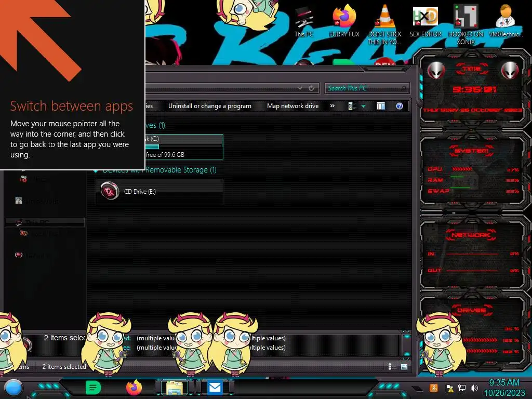Open the network status tray icon
532x399 pixels.
click(x=462, y=388)
